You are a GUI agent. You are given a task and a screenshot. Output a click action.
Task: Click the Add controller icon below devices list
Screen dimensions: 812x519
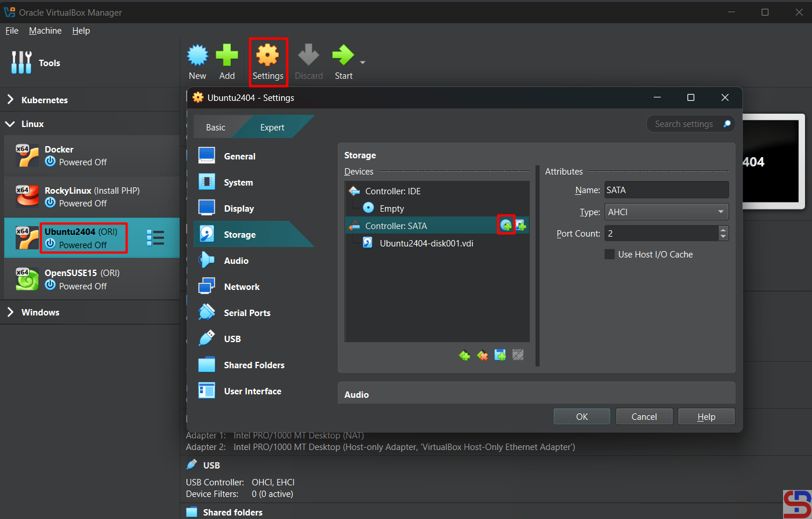point(464,355)
